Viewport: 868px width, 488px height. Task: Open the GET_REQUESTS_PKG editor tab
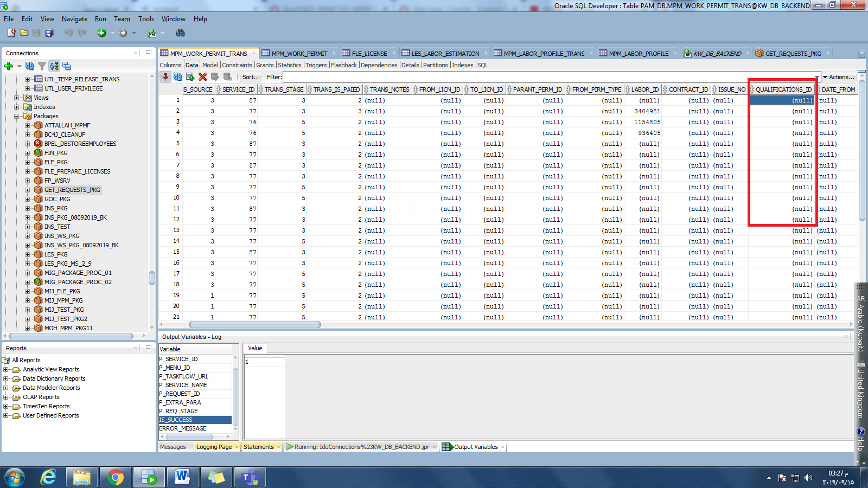pos(793,54)
